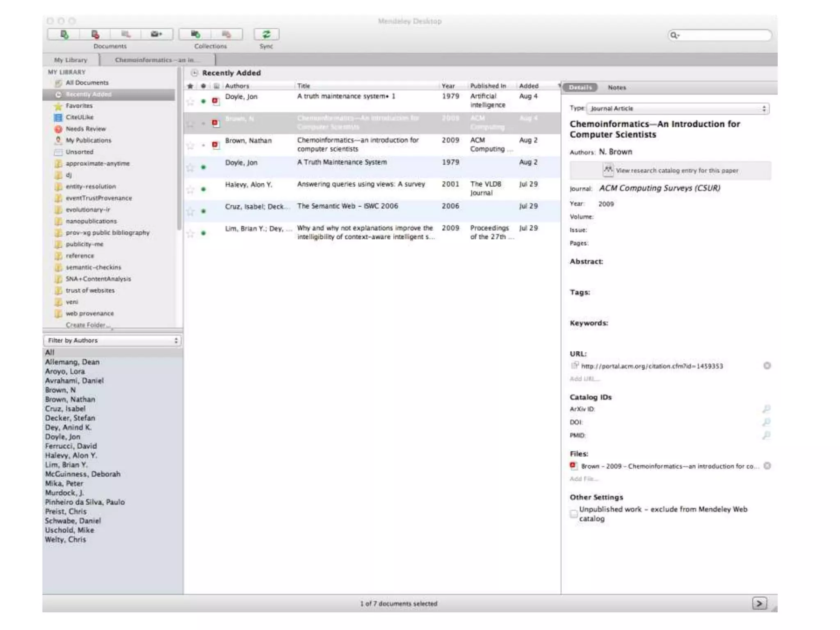
Task: Click the Remove Document toolbar icon
Action: pyautogui.click(x=95, y=34)
